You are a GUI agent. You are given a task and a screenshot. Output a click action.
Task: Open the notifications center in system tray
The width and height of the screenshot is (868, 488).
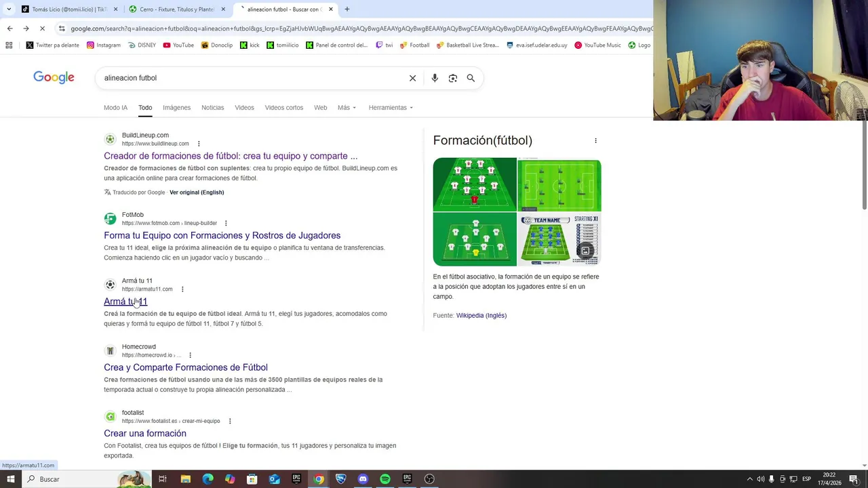tap(854, 479)
